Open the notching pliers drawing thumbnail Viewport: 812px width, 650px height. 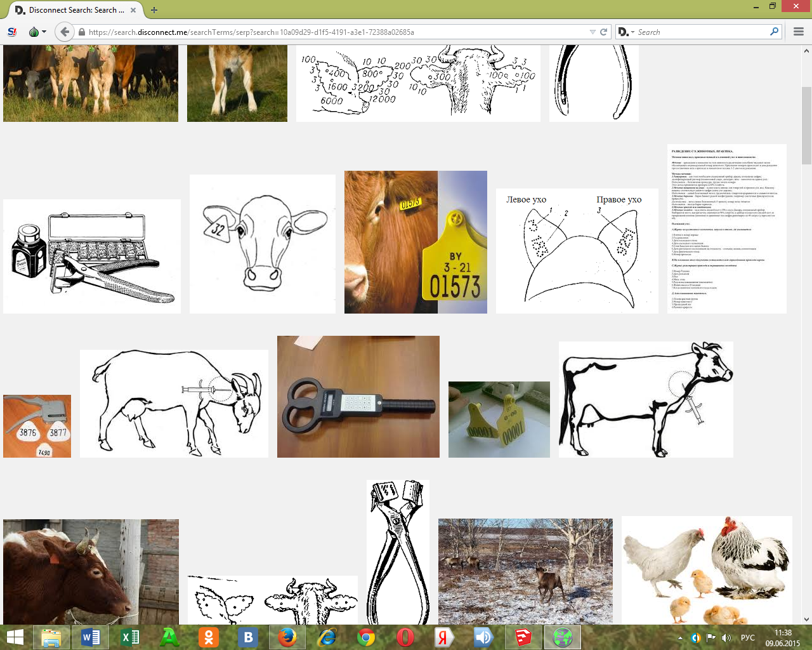coord(398,552)
